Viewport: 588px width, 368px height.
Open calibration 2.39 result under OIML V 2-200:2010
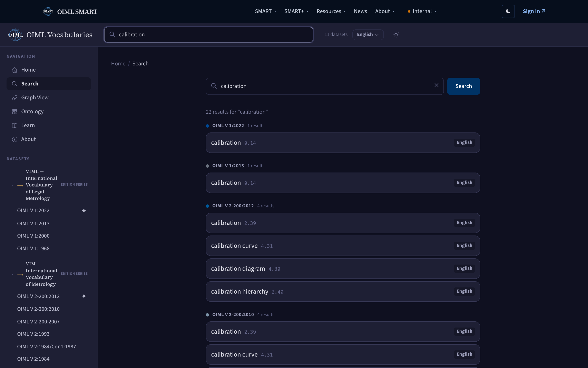[x=343, y=332]
